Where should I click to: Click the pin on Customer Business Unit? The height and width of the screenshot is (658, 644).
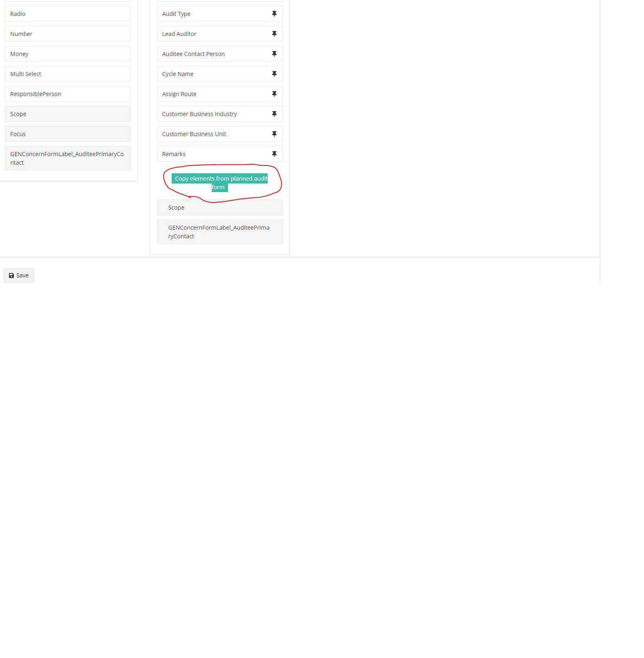[x=274, y=134]
